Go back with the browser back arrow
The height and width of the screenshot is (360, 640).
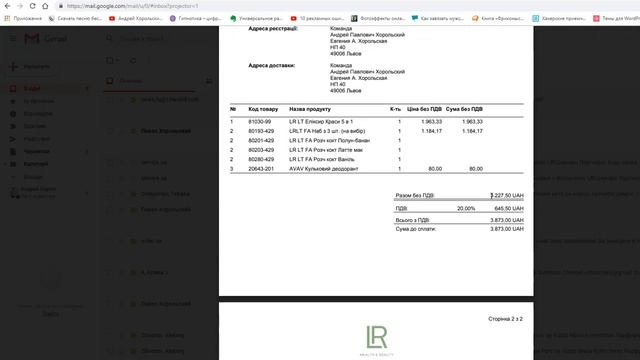coord(7,6)
